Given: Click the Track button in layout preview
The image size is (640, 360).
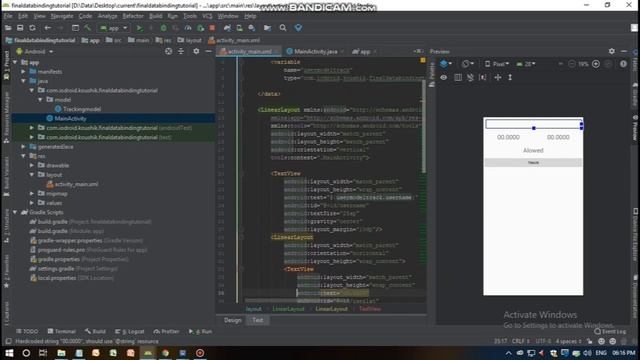Looking at the screenshot, I should pos(533,162).
